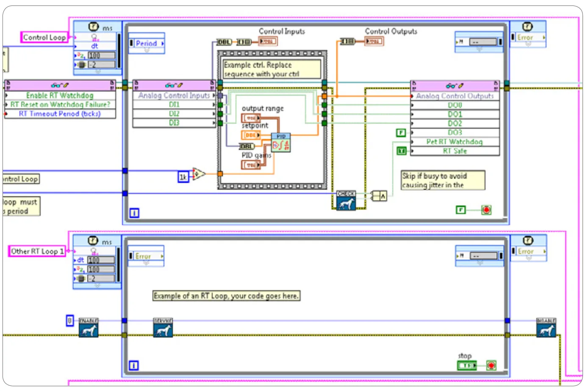
Task: Click the dt value 100 on Other RT Loop
Action: click(101, 260)
